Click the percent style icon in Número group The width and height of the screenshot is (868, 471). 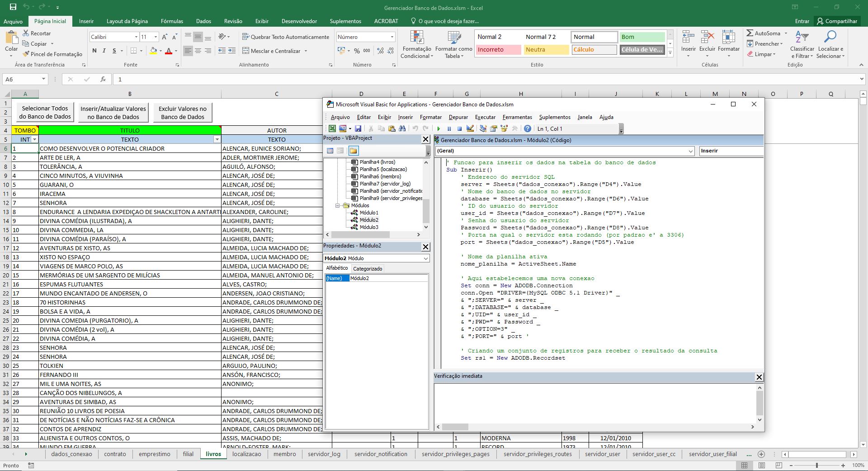tap(357, 51)
